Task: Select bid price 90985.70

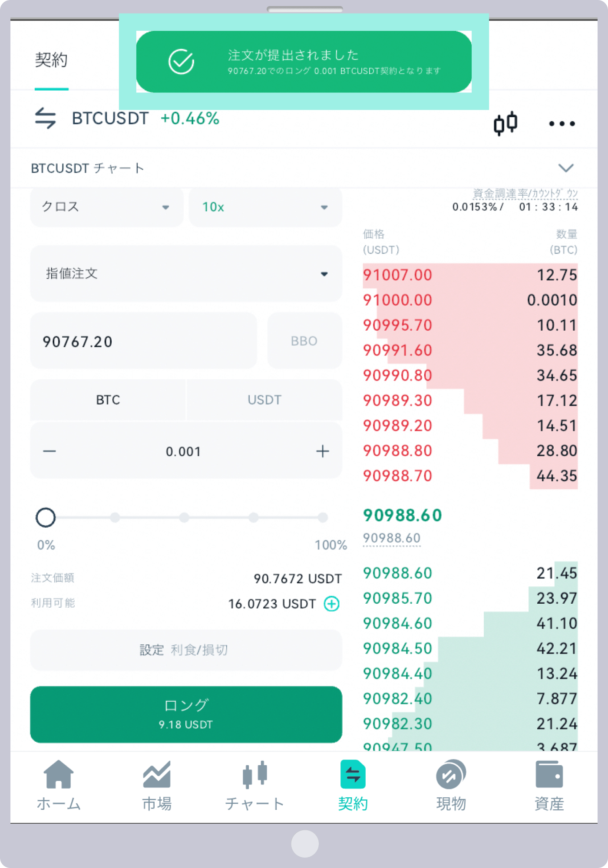Action: (x=397, y=598)
